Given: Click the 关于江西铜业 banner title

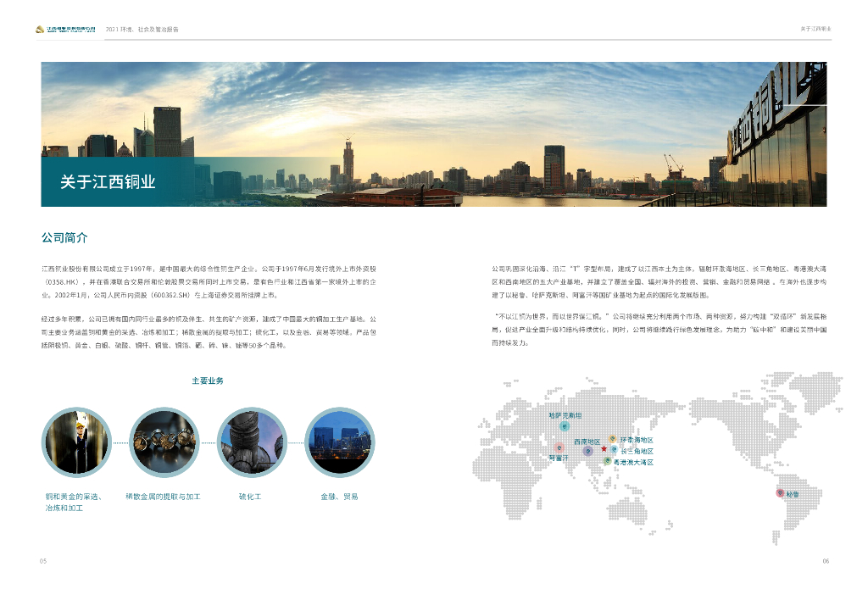Looking at the screenshot, I should coord(108,181).
